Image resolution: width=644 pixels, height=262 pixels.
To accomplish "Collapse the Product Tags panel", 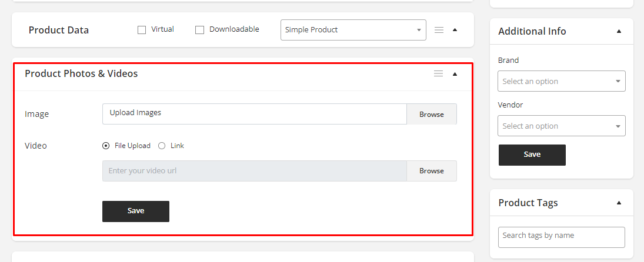I will tap(619, 203).
